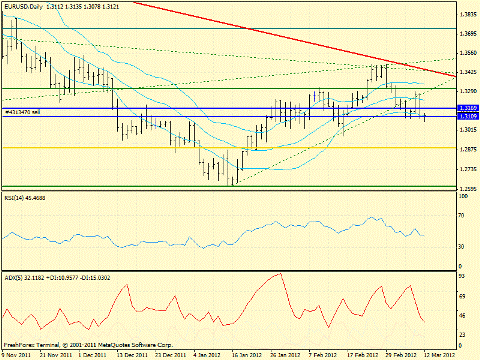This screenshot has height=360, width=480.
Task: Click the ADX scale value 93
Action: (x=462, y=276)
